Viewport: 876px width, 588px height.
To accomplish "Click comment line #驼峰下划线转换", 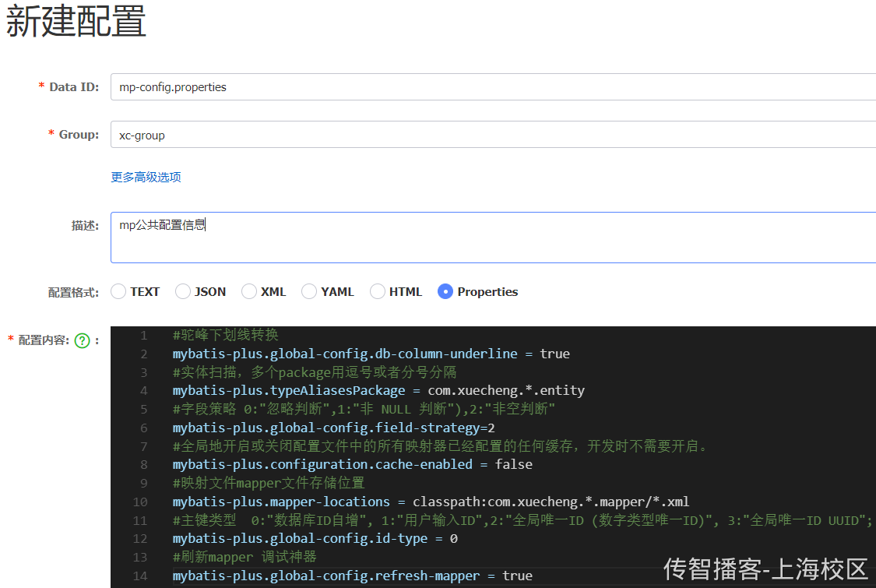I will pyautogui.click(x=226, y=335).
